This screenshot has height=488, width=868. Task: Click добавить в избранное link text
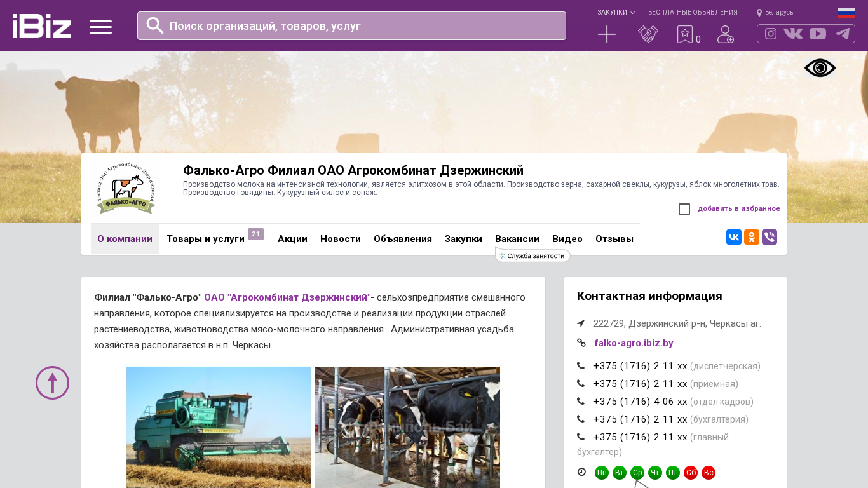tap(739, 209)
